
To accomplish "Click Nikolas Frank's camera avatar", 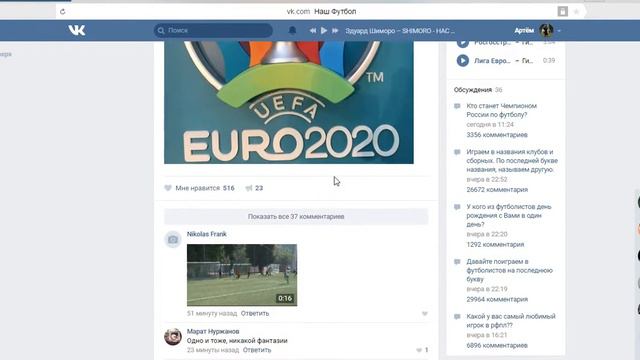I will click(x=173, y=240).
